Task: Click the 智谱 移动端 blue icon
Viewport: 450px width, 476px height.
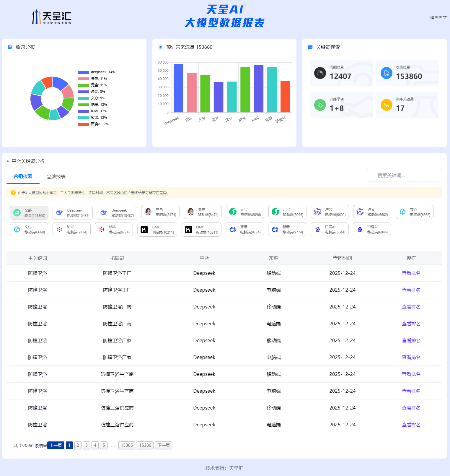Action: [x=275, y=230]
